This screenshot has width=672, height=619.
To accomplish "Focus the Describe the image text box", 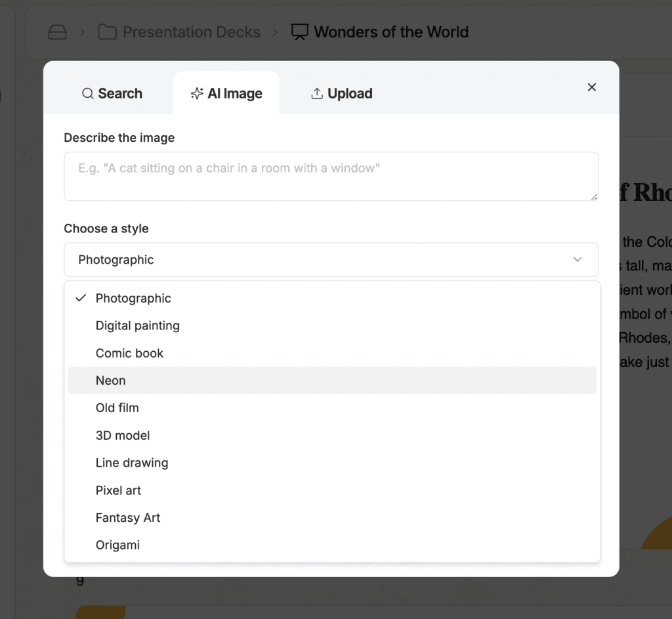I will (331, 176).
